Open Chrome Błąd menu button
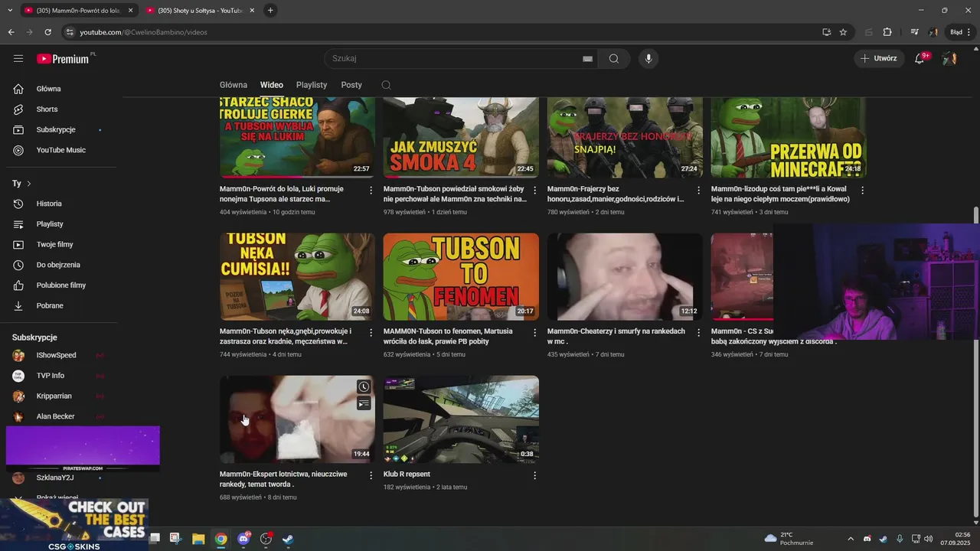Screen dimensions: 980x551 point(961,32)
